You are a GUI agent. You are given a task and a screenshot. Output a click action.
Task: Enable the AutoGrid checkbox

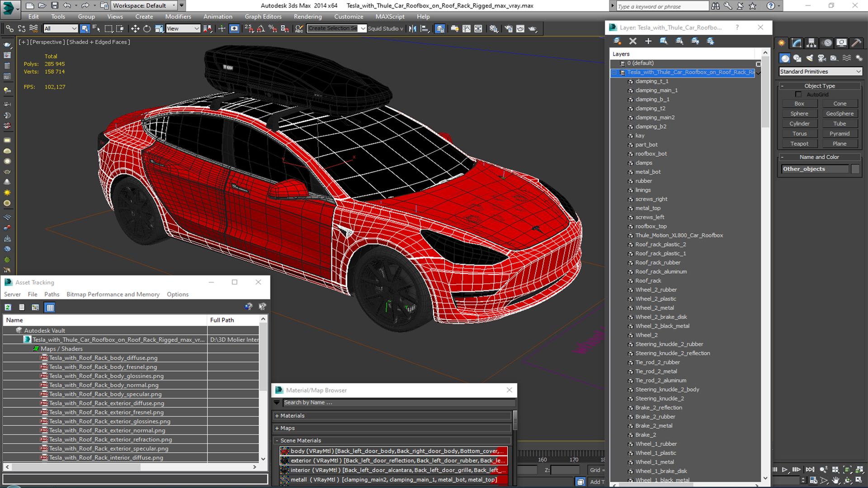click(x=798, y=94)
